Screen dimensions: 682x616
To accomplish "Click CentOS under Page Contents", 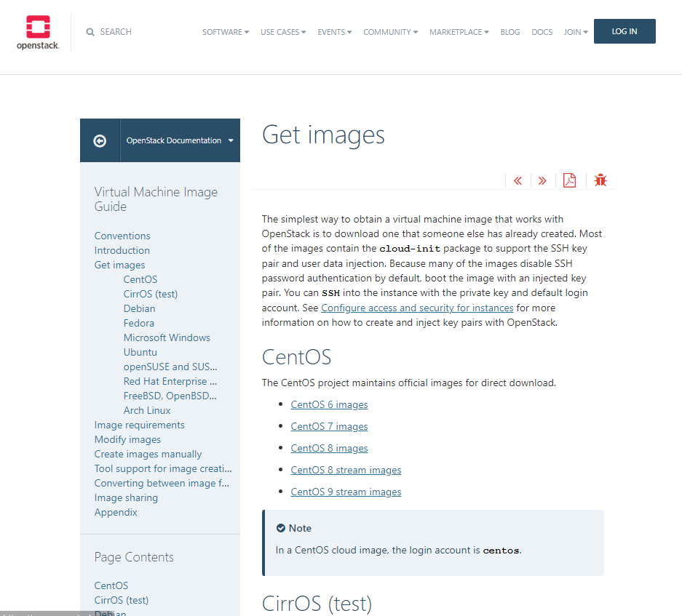I will (x=111, y=585).
